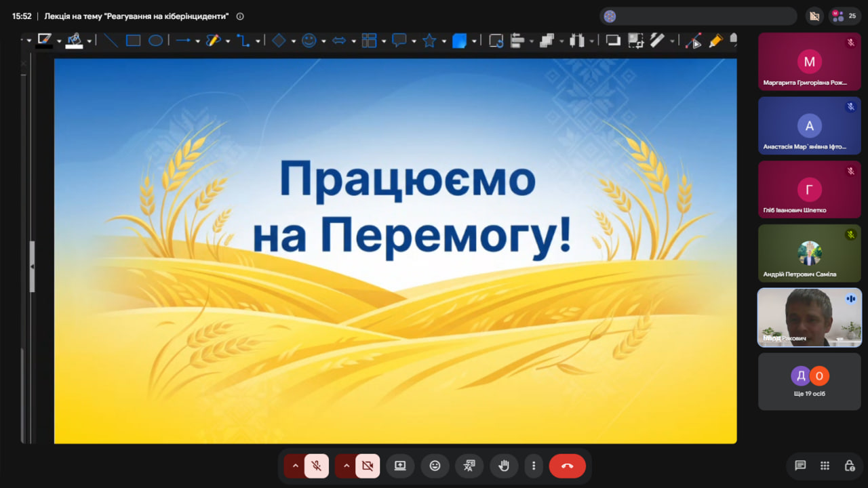The height and width of the screenshot is (488, 868).
Task: Open meeting details info icon beside title
Action: point(240,16)
